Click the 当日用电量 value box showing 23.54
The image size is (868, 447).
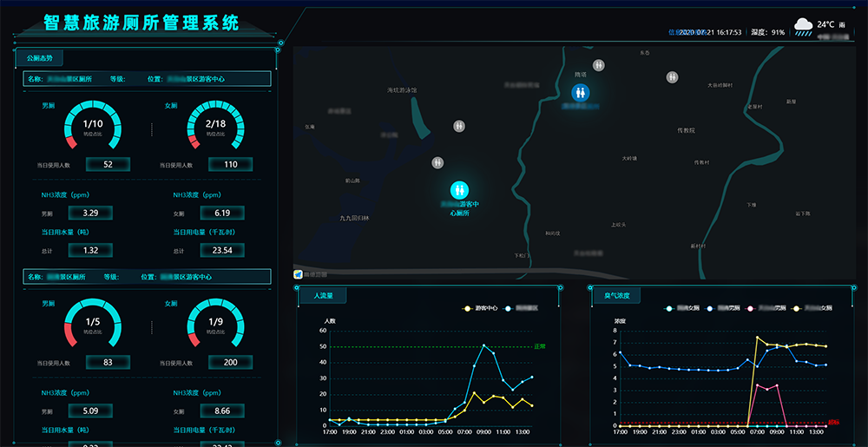click(x=222, y=250)
